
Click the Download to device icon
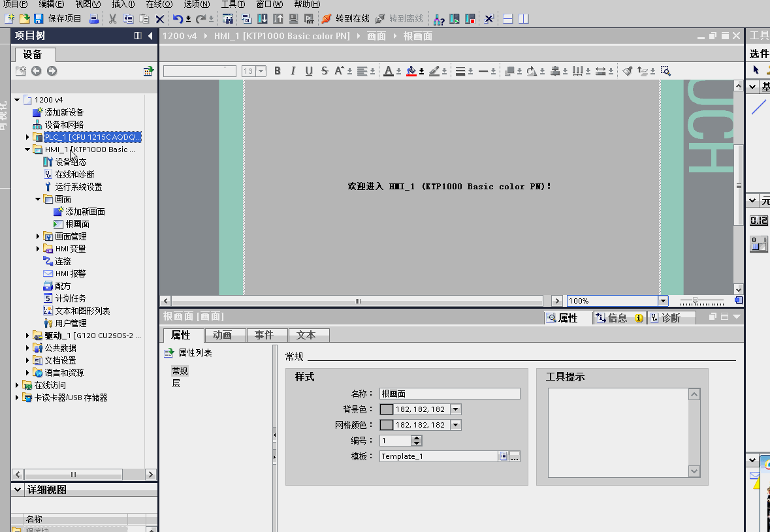pos(263,19)
